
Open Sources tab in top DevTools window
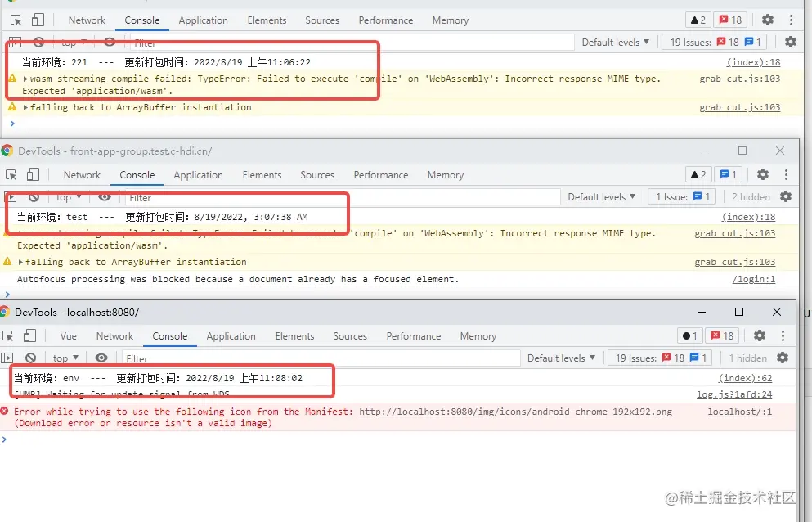pos(322,20)
